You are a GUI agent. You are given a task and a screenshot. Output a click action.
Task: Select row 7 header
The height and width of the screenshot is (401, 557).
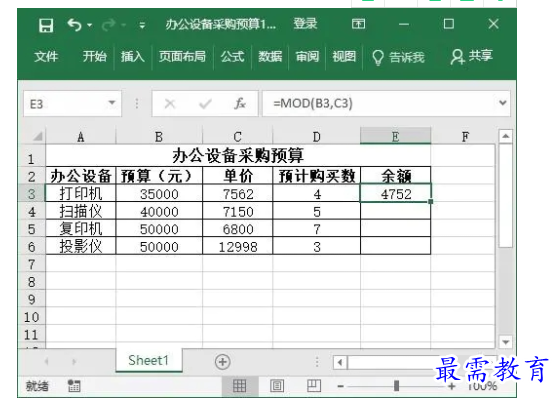coord(32,264)
